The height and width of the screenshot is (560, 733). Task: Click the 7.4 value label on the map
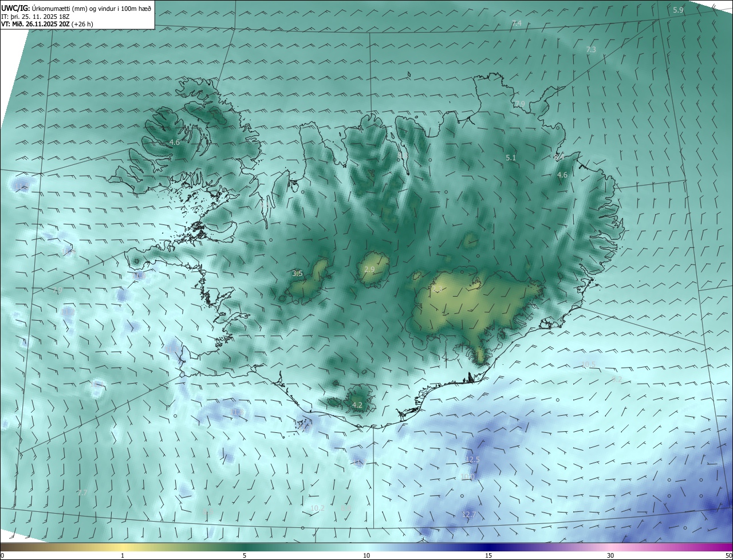pos(517,23)
